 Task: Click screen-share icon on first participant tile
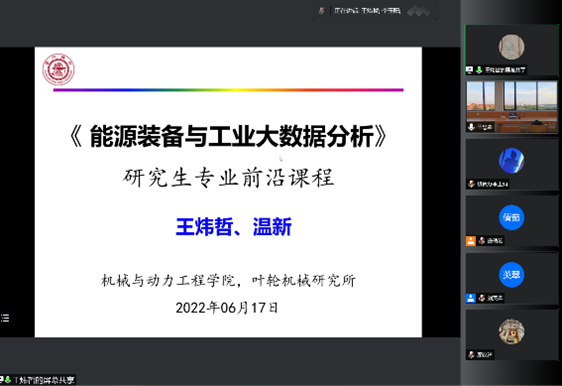(x=470, y=70)
